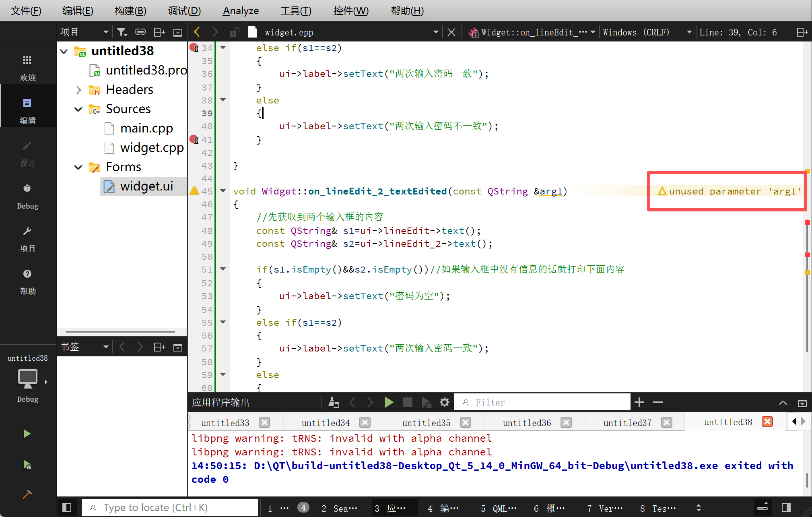Click the Start Debugging run icon
812x517 pixels.
click(x=27, y=465)
